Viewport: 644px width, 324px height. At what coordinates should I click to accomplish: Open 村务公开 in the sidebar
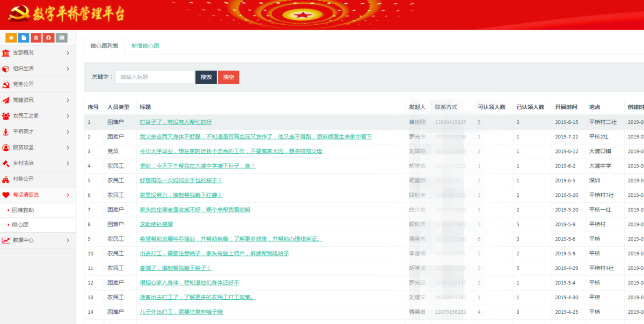[23, 179]
